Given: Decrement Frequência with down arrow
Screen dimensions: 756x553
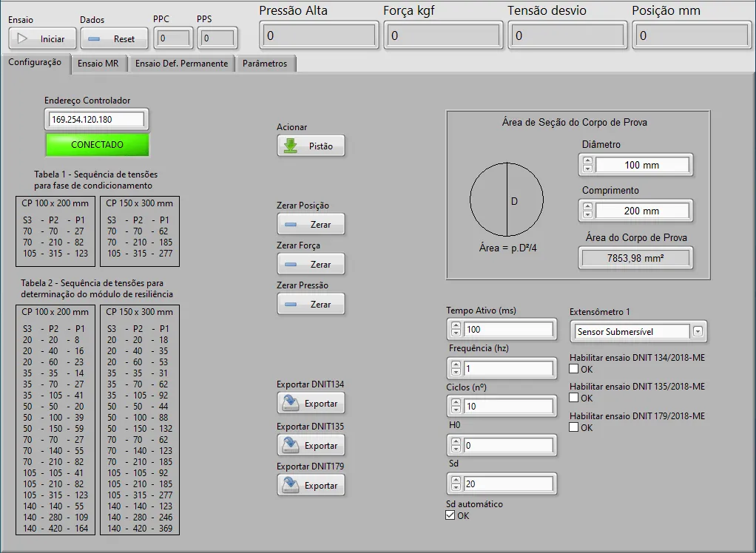Looking at the screenshot, I should coord(456,373).
